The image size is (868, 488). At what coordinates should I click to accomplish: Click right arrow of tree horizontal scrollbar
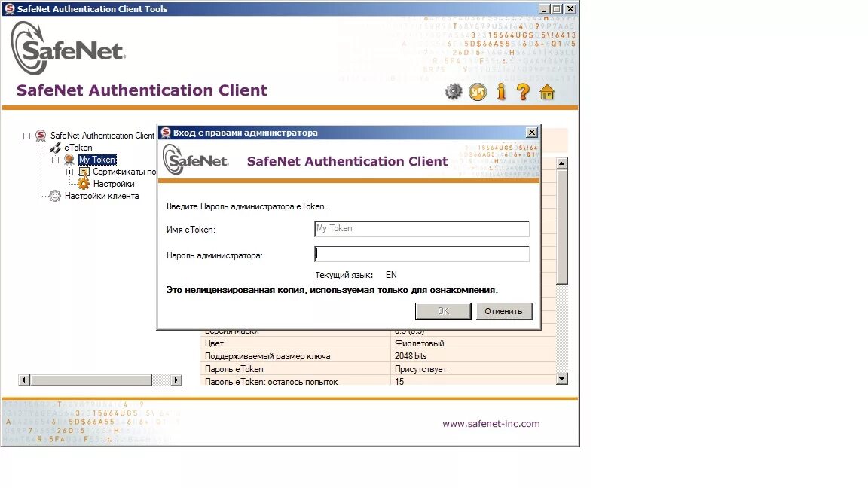[176, 380]
